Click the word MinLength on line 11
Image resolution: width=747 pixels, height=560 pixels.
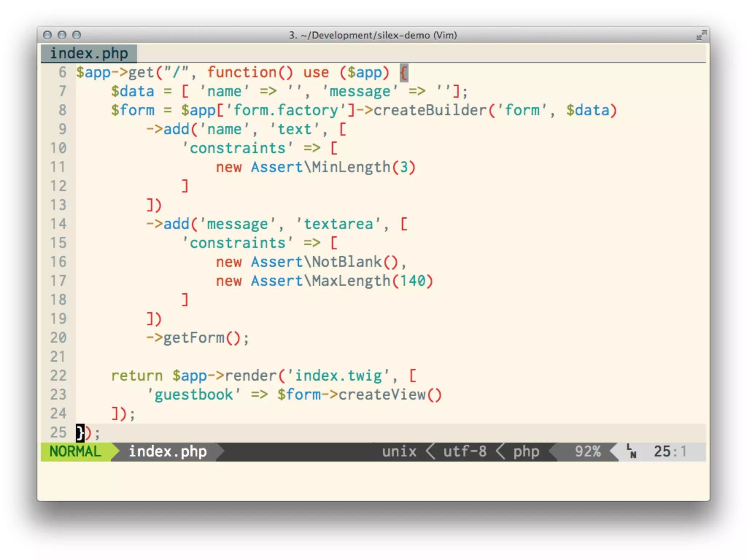pyautogui.click(x=351, y=167)
